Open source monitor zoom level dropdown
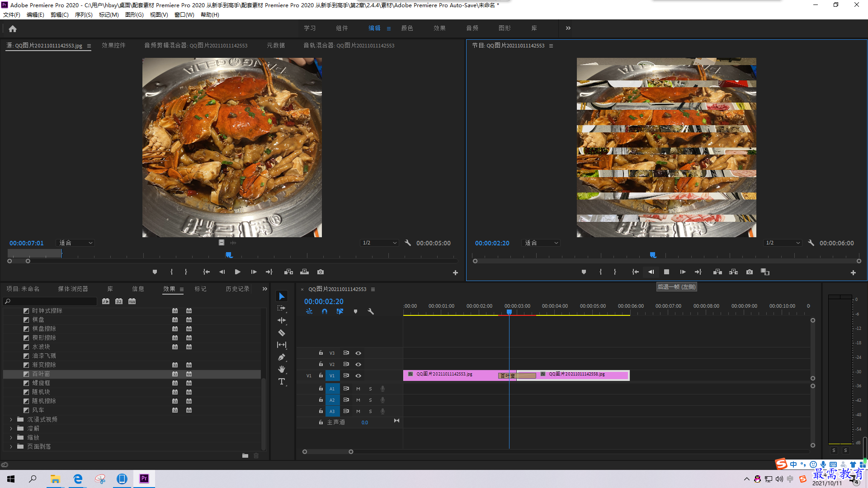 click(x=75, y=243)
